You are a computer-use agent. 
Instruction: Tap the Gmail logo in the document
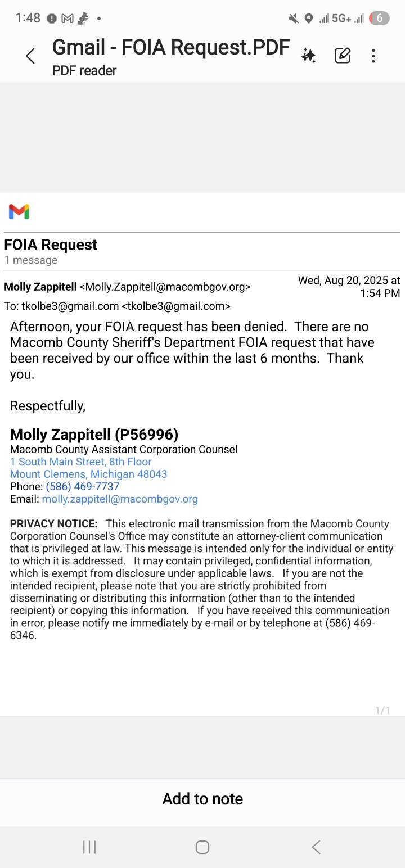19,212
